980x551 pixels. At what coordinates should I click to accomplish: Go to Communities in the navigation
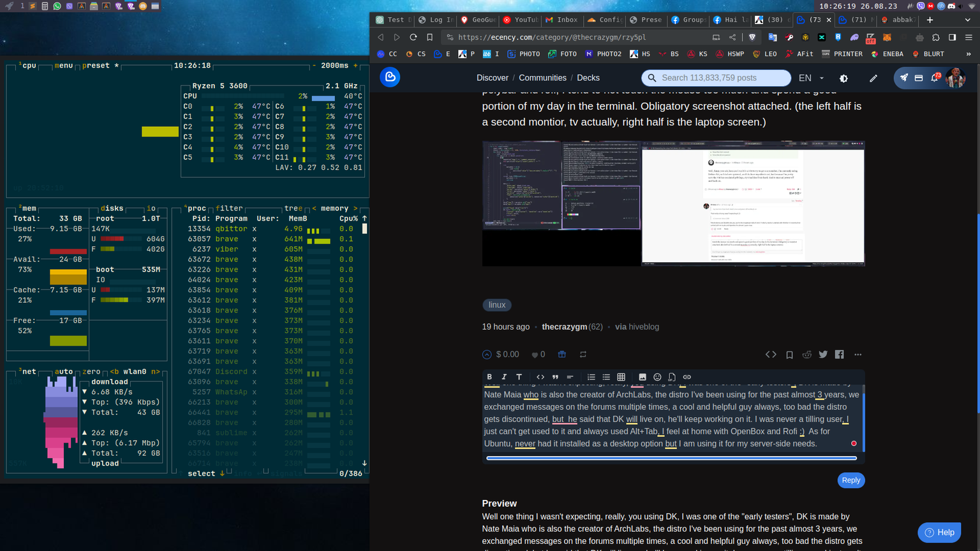tap(542, 77)
